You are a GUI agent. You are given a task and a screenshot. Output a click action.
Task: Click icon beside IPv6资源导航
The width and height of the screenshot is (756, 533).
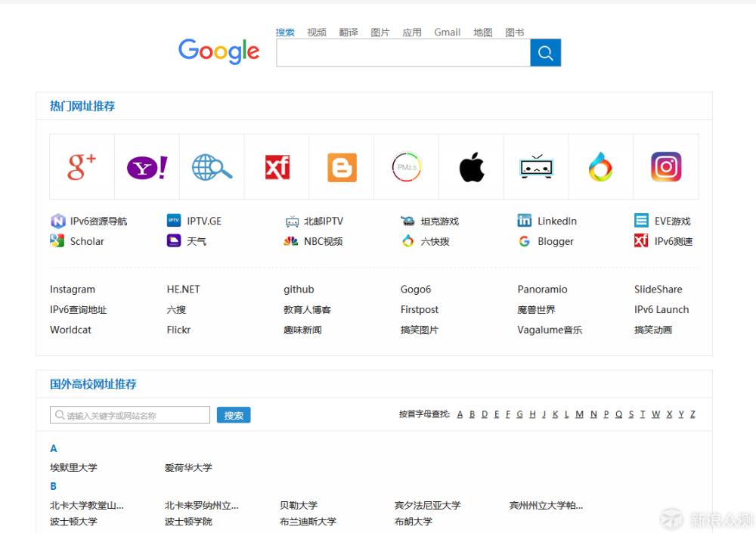pos(58,221)
